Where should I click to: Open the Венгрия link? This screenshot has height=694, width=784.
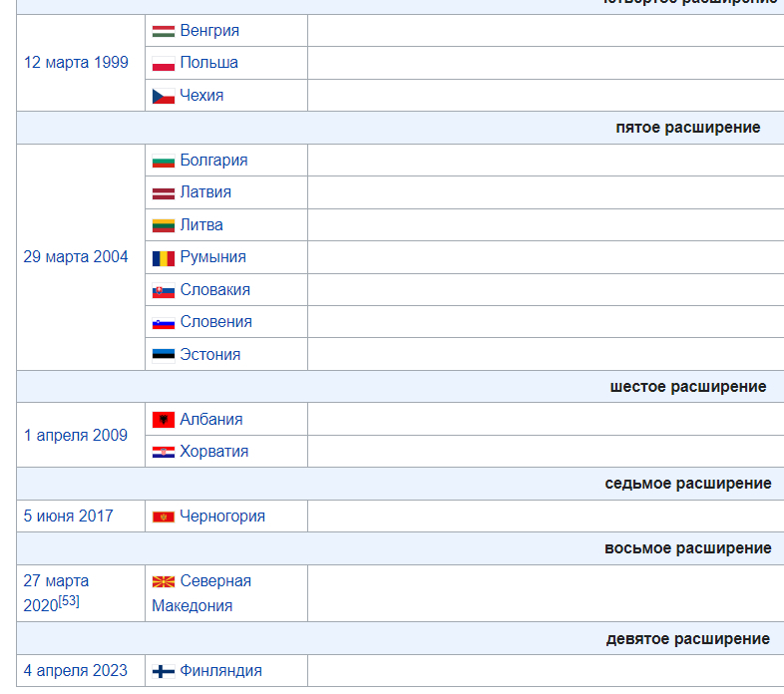coord(209,31)
